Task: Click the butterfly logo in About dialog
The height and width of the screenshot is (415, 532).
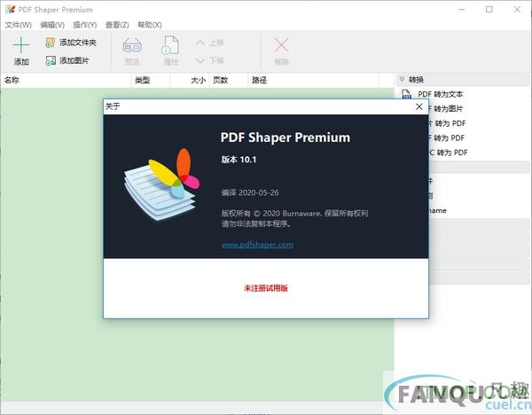Action: pyautogui.click(x=161, y=184)
